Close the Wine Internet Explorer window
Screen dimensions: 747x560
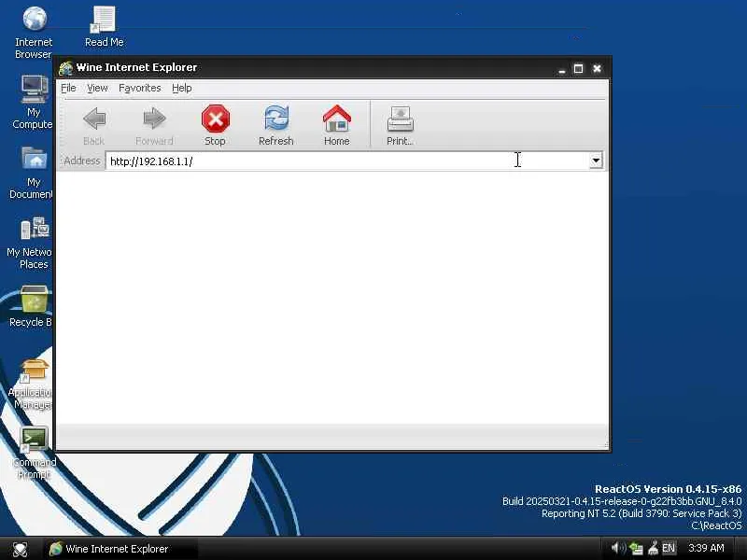597,69
